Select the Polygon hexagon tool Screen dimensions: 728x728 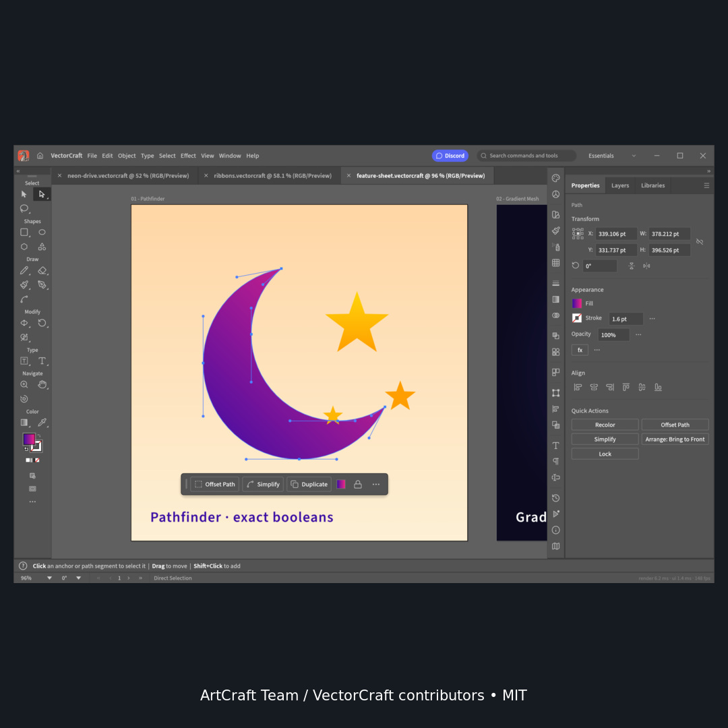point(24,247)
